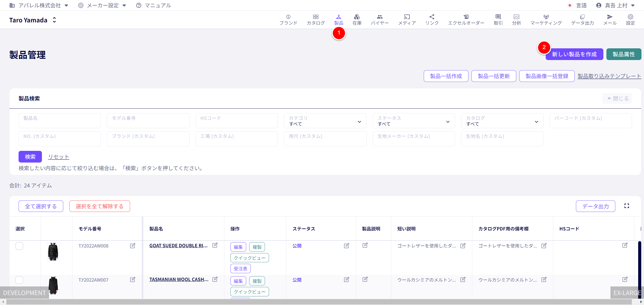Click the バーコード (カスタム) field
The image size is (644, 305).
[x=591, y=121]
